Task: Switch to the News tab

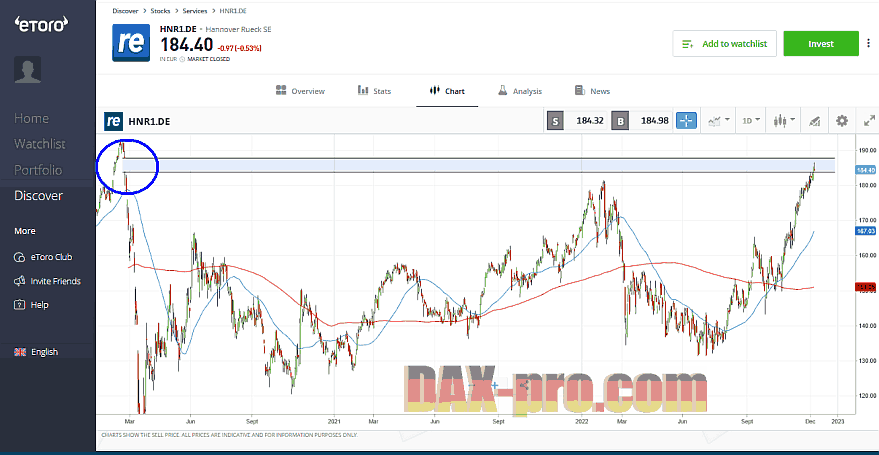Action: pyautogui.click(x=592, y=91)
